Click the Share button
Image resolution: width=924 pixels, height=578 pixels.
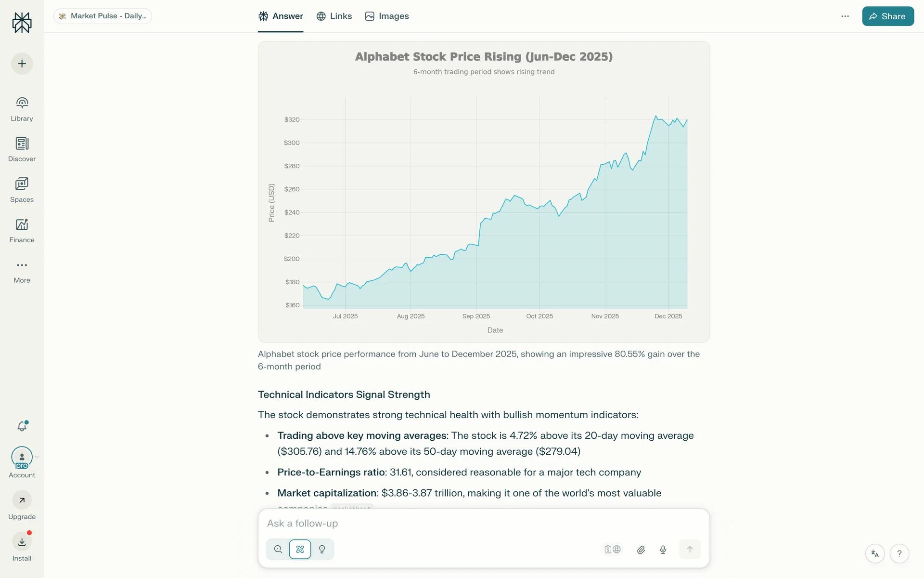point(887,16)
